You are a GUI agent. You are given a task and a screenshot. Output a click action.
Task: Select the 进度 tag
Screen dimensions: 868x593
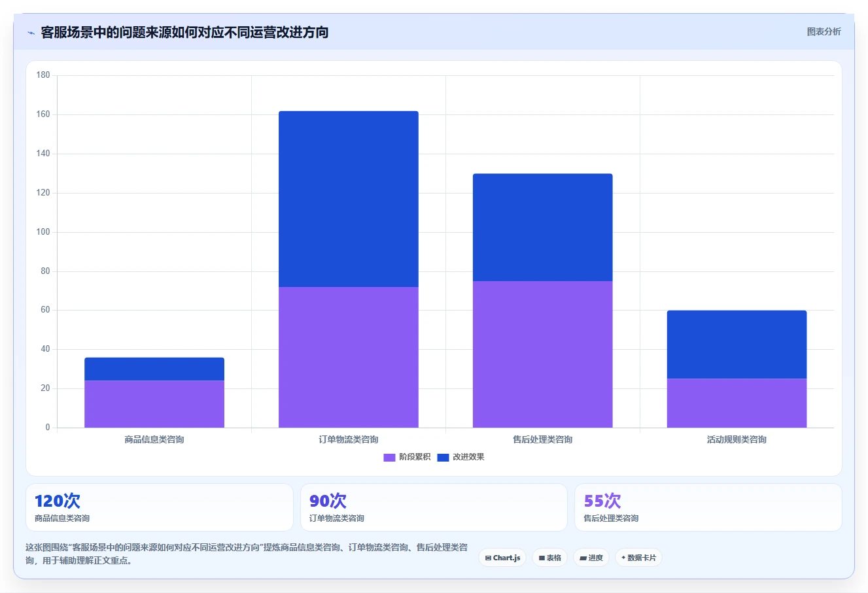pyautogui.click(x=591, y=558)
